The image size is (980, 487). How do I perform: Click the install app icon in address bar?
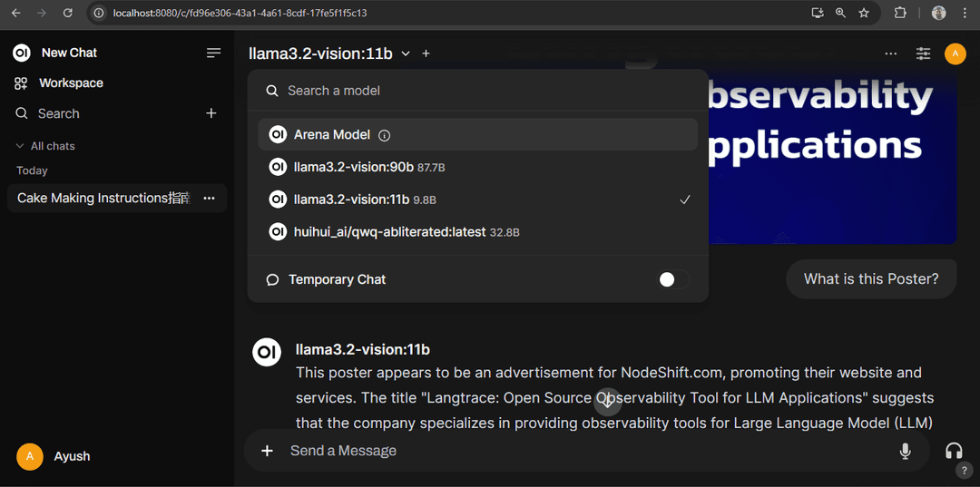coord(817,13)
